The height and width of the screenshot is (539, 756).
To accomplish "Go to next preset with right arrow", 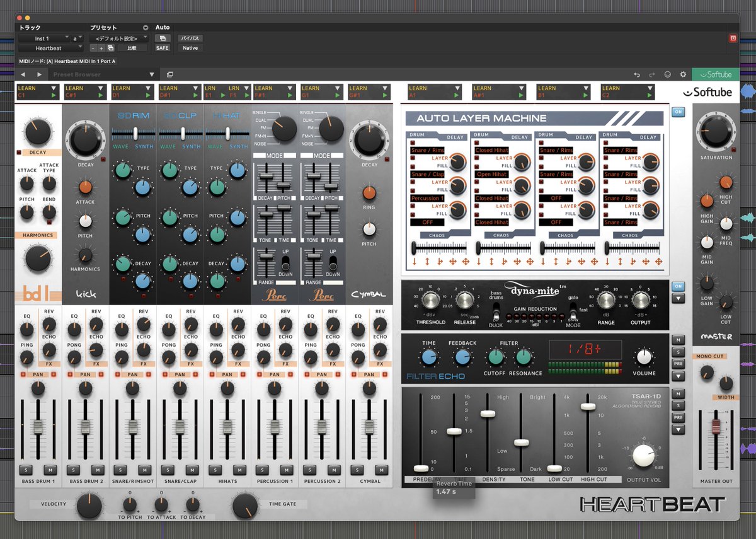I will [39, 74].
